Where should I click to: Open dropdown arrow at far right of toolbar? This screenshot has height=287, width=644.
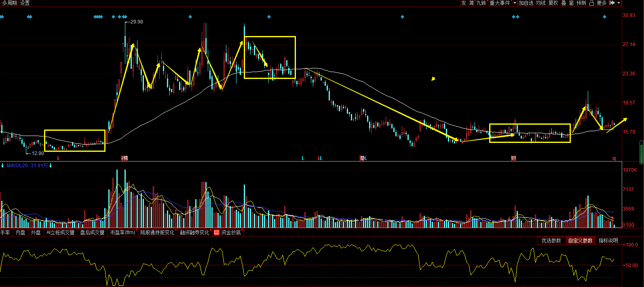(x=619, y=3)
